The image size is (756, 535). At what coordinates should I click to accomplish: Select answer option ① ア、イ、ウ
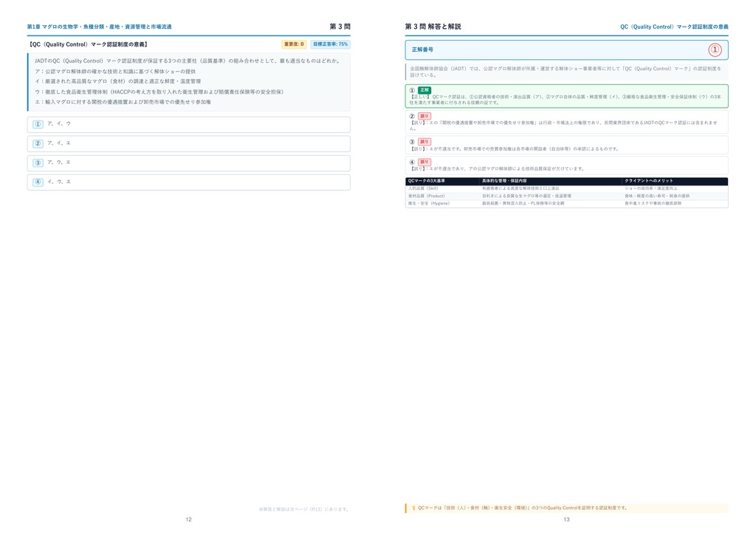coord(188,124)
